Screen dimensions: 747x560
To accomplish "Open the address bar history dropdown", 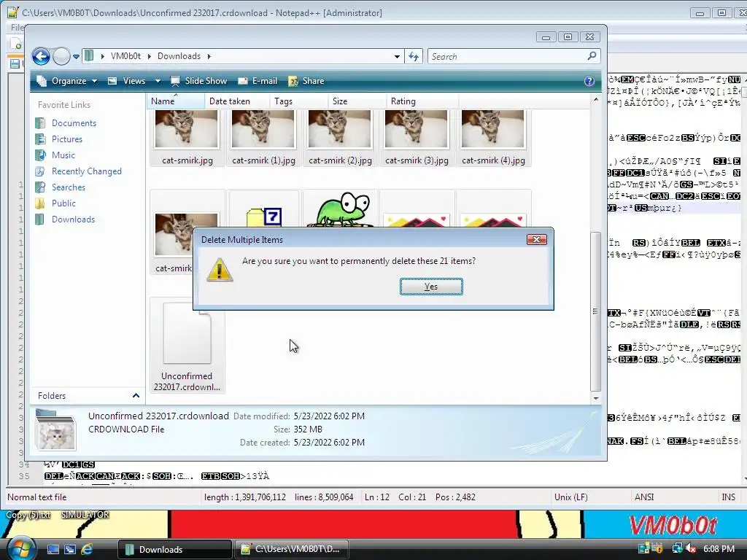I will (x=397, y=57).
